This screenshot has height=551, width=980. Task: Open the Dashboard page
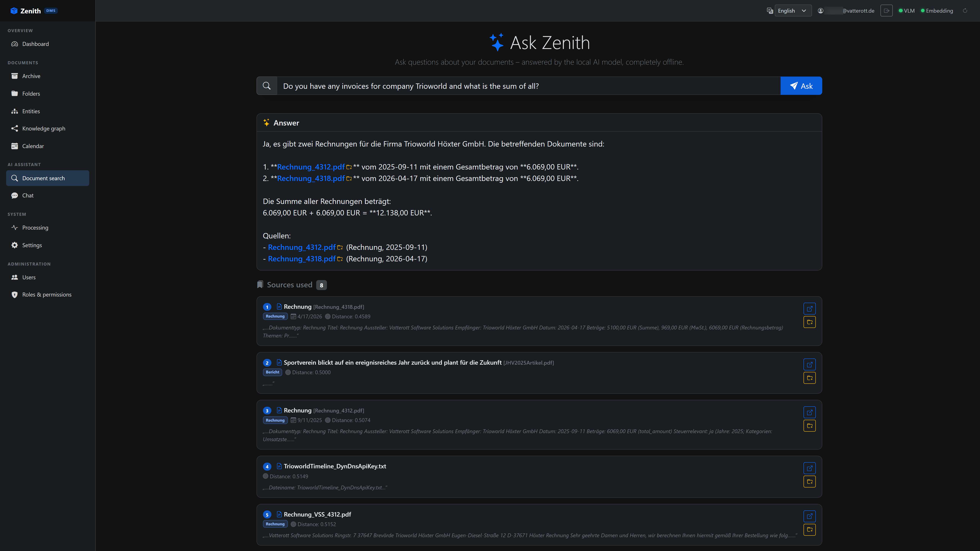click(47, 44)
